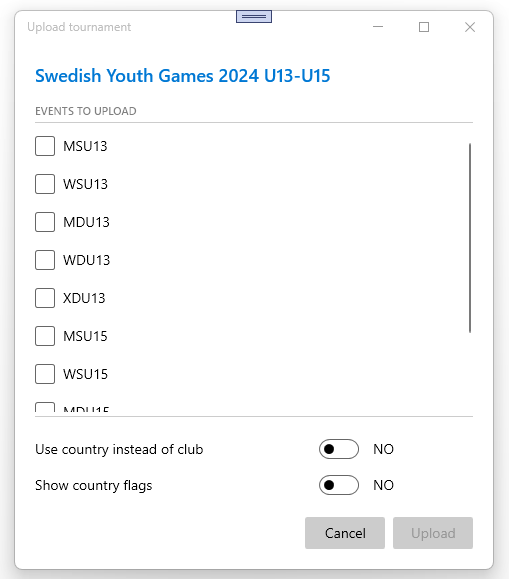Maximize the Upload tournament window
509x579 pixels.
[x=424, y=27]
